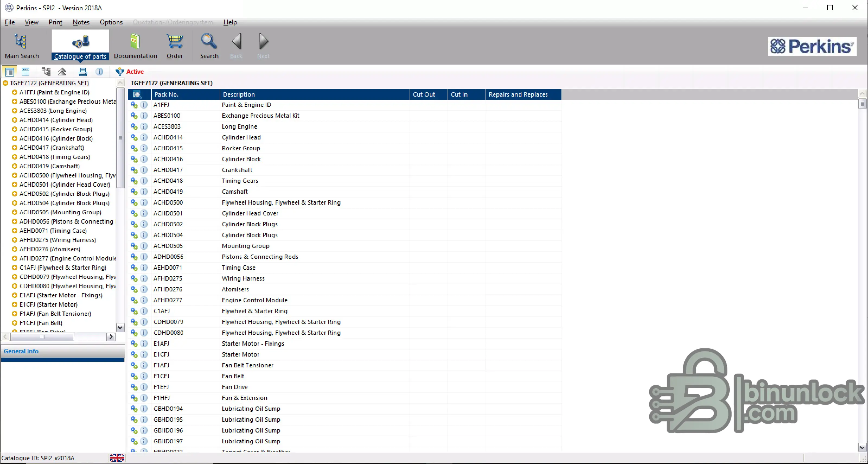Click the tree horizontal scroll-right arrow
868x464 pixels.
[x=111, y=337]
